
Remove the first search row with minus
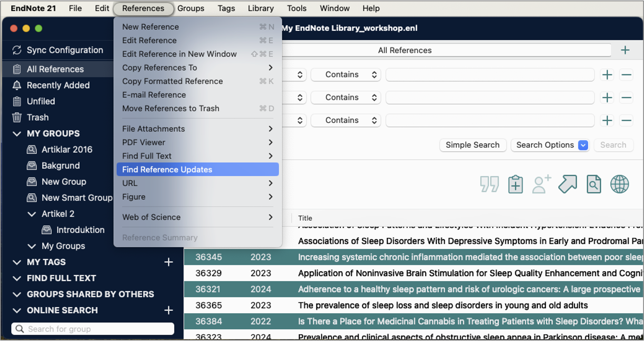point(626,74)
